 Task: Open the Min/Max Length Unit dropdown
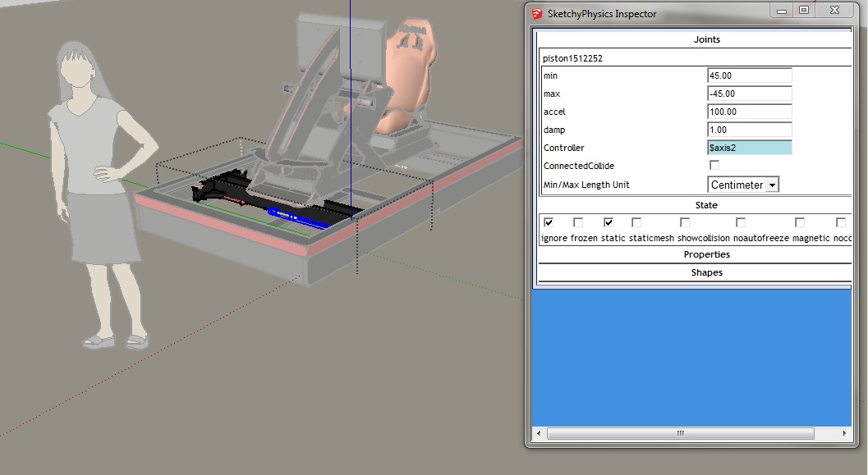771,185
